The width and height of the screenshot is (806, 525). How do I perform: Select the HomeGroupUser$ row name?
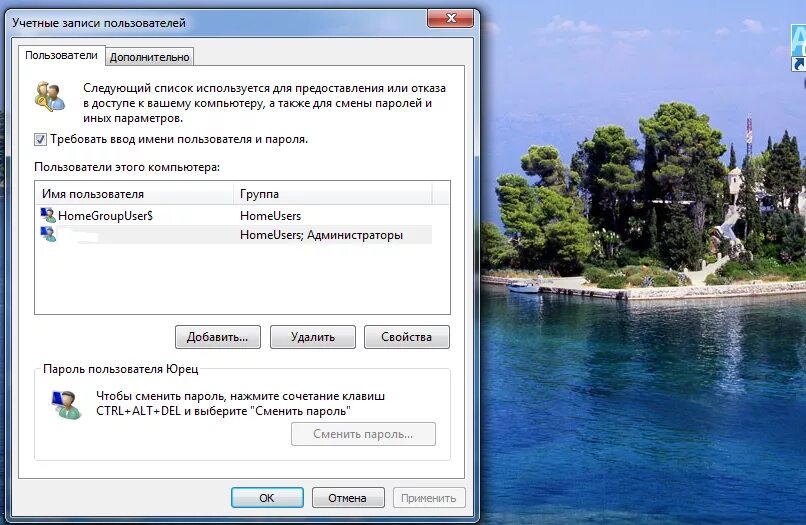point(105,215)
